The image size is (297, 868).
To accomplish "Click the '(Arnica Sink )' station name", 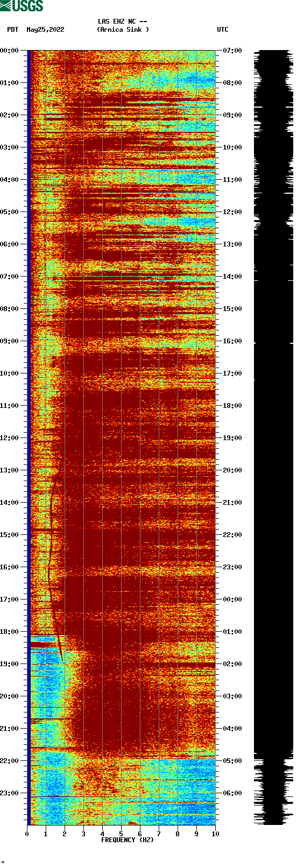I will pyautogui.click(x=123, y=30).
